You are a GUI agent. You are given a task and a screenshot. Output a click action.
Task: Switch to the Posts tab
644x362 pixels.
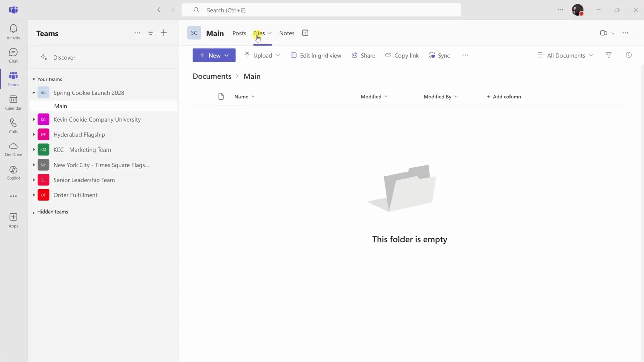pyautogui.click(x=239, y=33)
